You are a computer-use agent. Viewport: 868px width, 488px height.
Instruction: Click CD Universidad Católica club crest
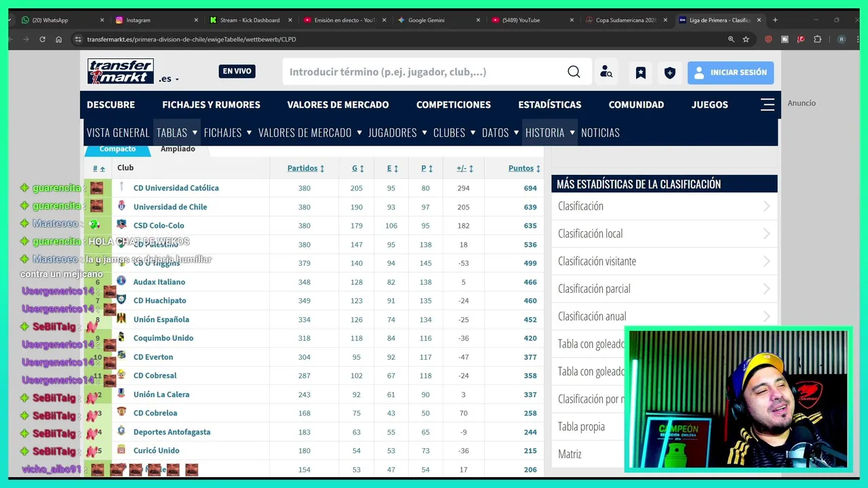coord(121,187)
